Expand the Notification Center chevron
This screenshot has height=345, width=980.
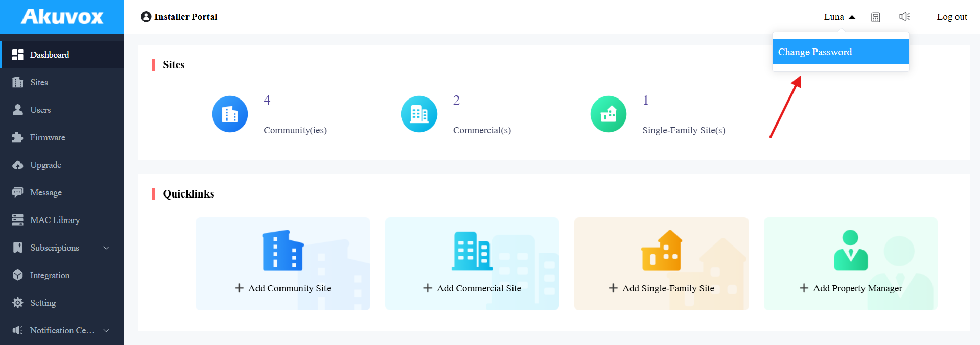[106, 330]
